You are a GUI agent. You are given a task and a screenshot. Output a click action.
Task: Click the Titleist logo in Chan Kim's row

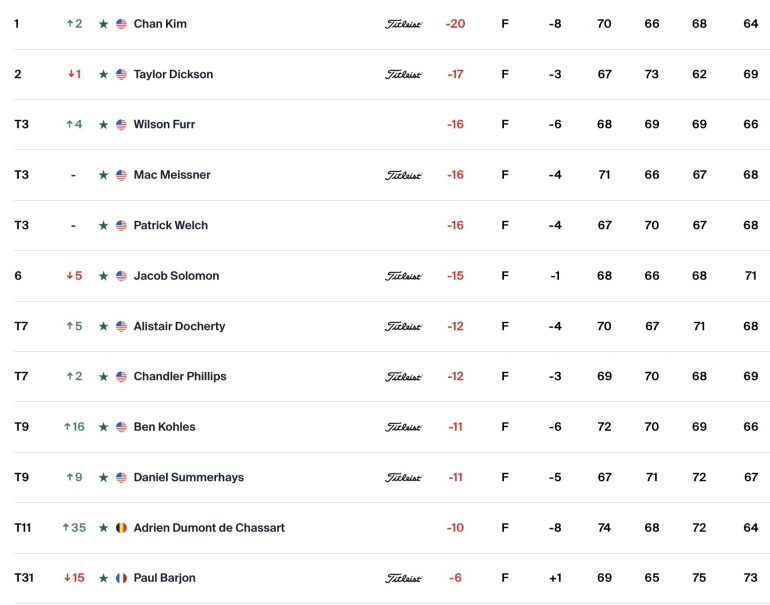(403, 25)
